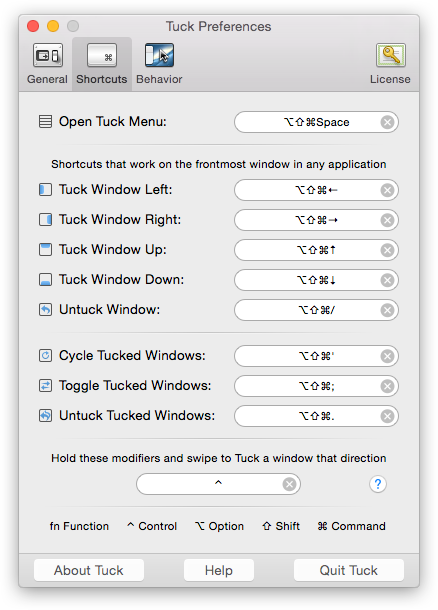Clear the Open Tuck Menu shortcut

click(387, 122)
